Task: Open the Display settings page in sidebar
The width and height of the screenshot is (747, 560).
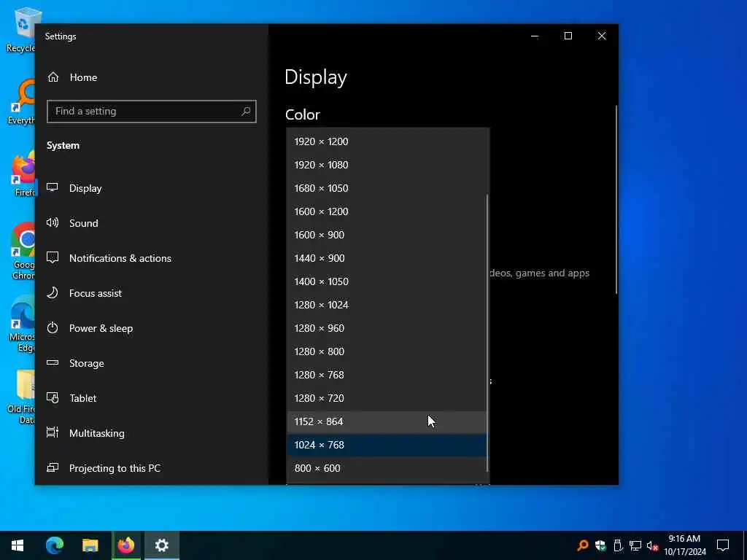Action: (x=152, y=188)
